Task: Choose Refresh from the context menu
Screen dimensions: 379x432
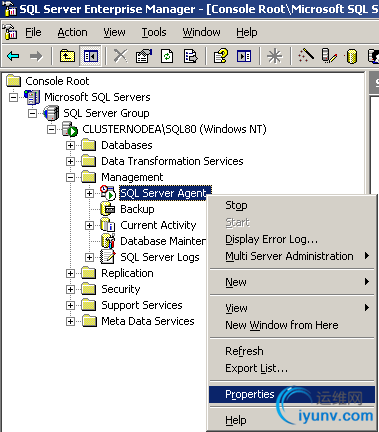Action: (x=291, y=351)
